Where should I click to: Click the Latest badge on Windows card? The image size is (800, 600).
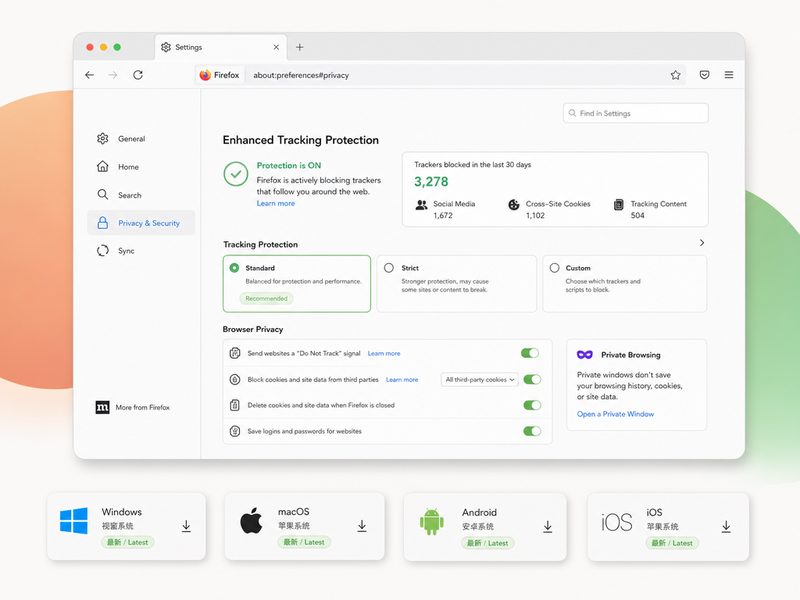(128, 542)
